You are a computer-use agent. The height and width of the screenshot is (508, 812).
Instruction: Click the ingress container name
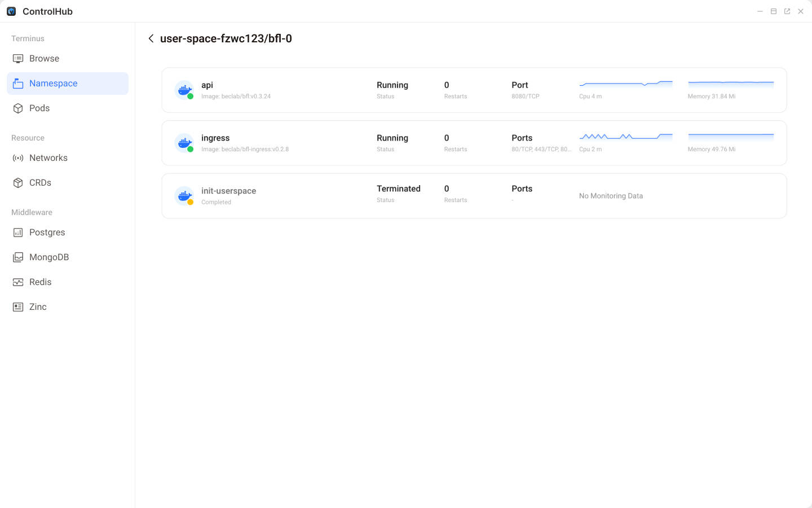[x=215, y=138]
